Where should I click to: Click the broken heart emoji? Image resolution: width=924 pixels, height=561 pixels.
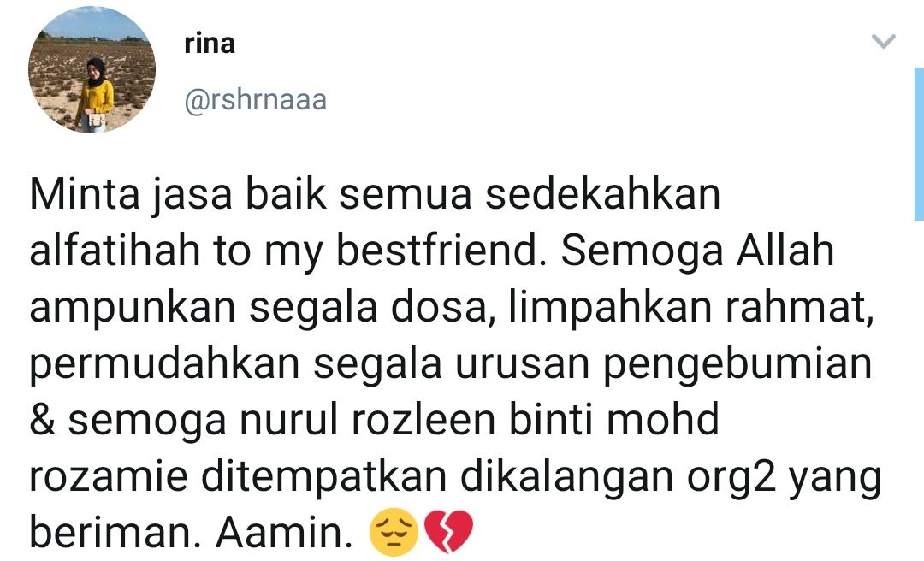[x=448, y=532]
